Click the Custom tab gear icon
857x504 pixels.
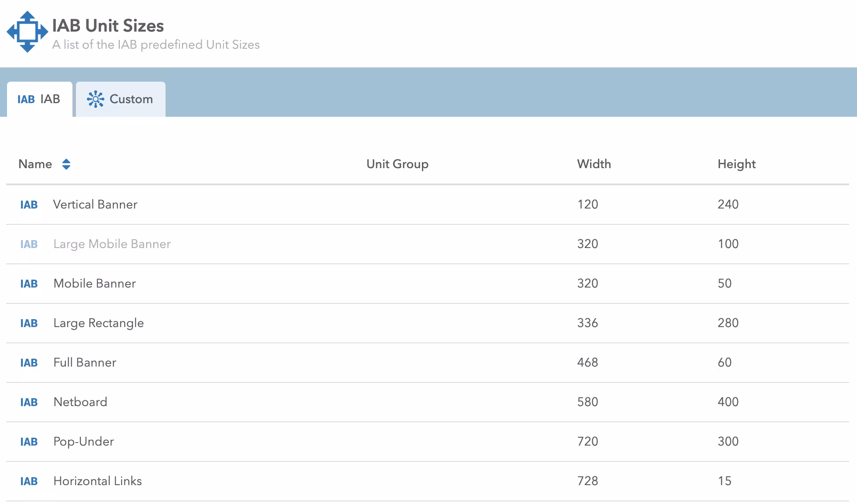tap(95, 99)
